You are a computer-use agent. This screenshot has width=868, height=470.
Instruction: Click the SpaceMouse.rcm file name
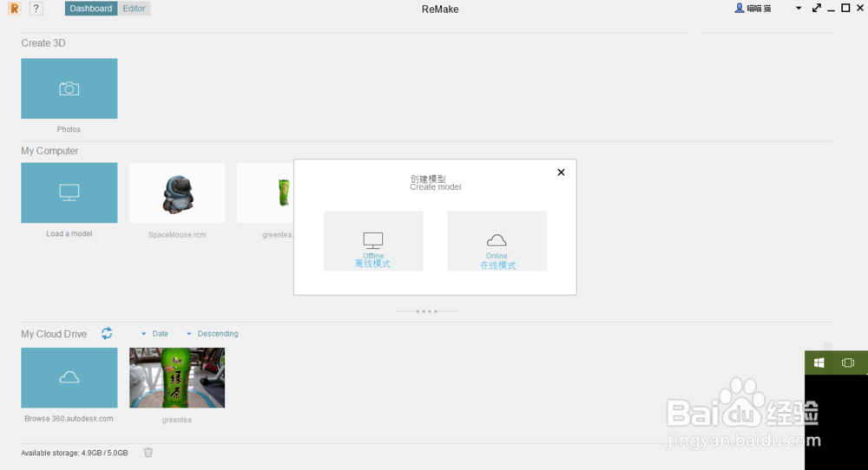point(177,235)
